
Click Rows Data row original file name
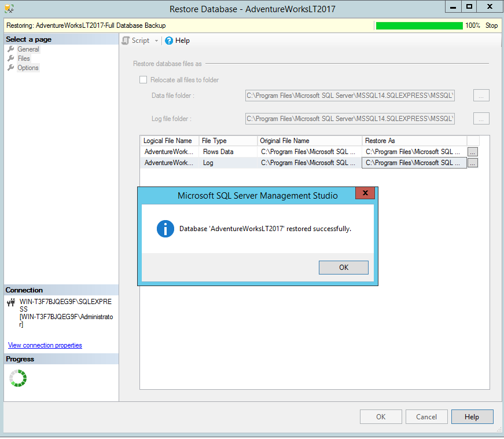coord(310,152)
